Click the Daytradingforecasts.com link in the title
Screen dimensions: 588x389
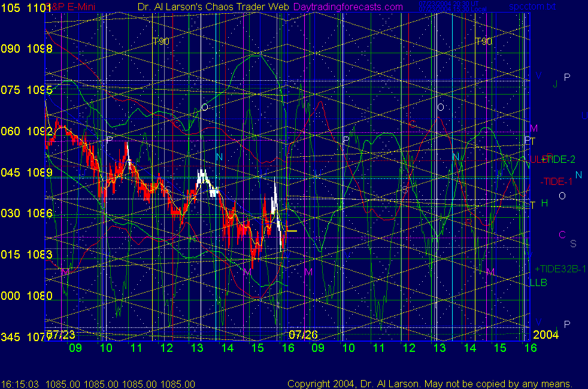[348, 7]
